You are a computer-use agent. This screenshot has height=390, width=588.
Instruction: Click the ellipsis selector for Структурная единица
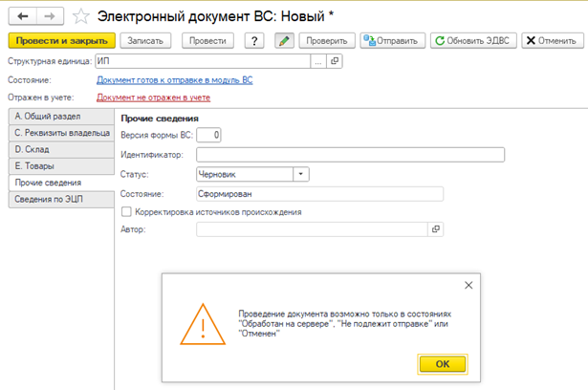point(317,60)
